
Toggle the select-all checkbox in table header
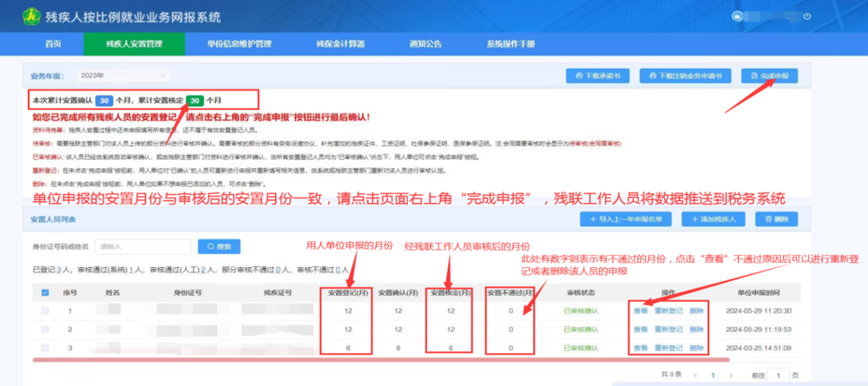(45, 292)
